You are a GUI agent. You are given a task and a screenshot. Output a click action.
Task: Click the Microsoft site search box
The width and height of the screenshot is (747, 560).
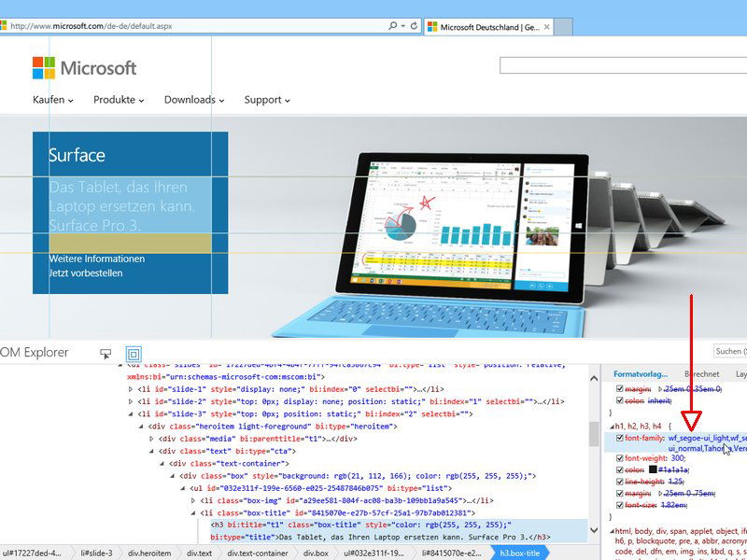(x=623, y=65)
